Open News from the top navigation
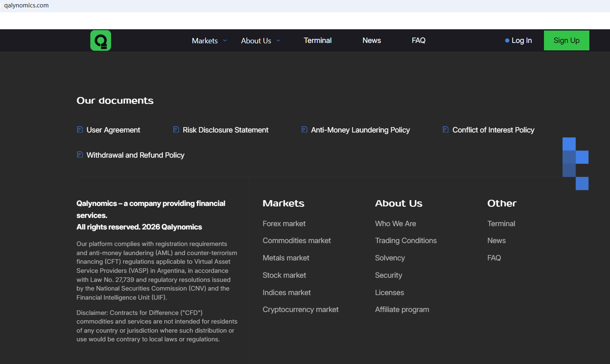The height and width of the screenshot is (364, 610). point(371,40)
